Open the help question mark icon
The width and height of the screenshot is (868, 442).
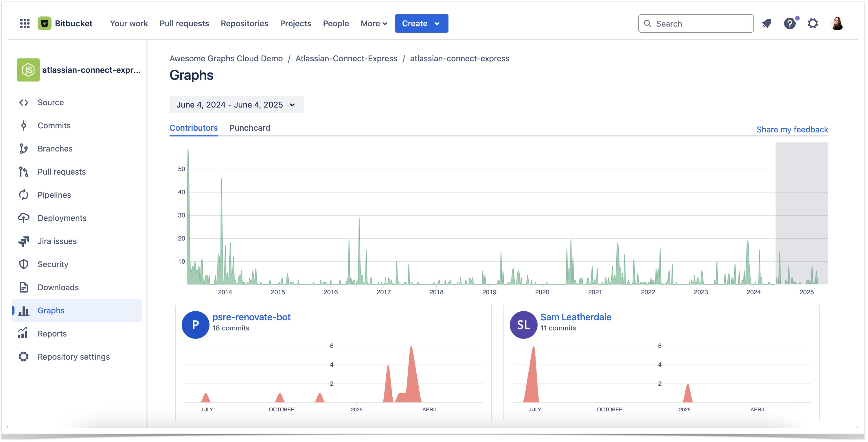[x=790, y=24]
